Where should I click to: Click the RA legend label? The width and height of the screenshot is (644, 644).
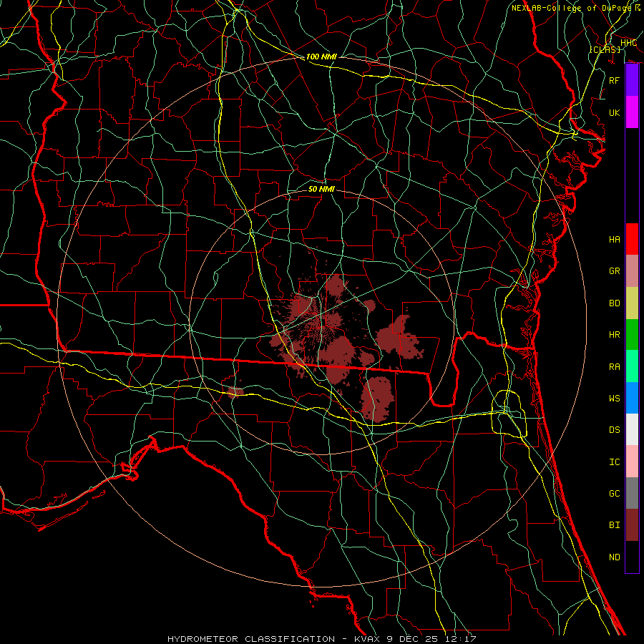pos(615,367)
